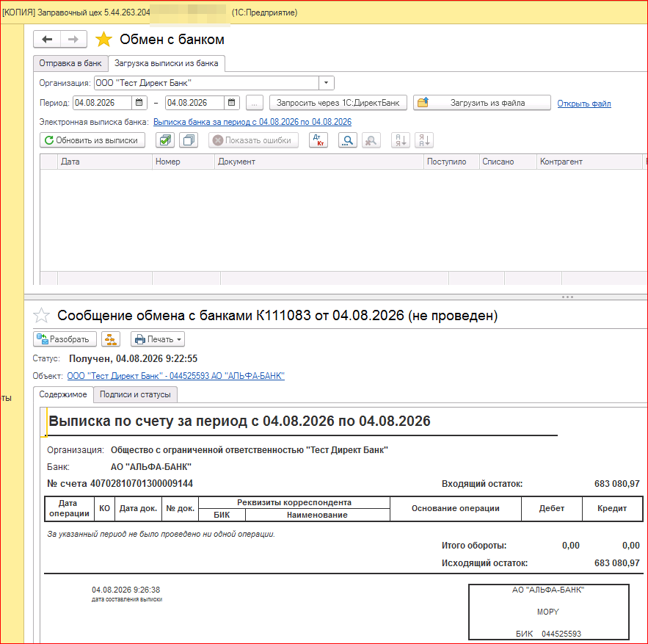Toggle favorite star for Сообщение обмена
Image resolution: width=648 pixels, height=644 pixels.
(x=41, y=316)
